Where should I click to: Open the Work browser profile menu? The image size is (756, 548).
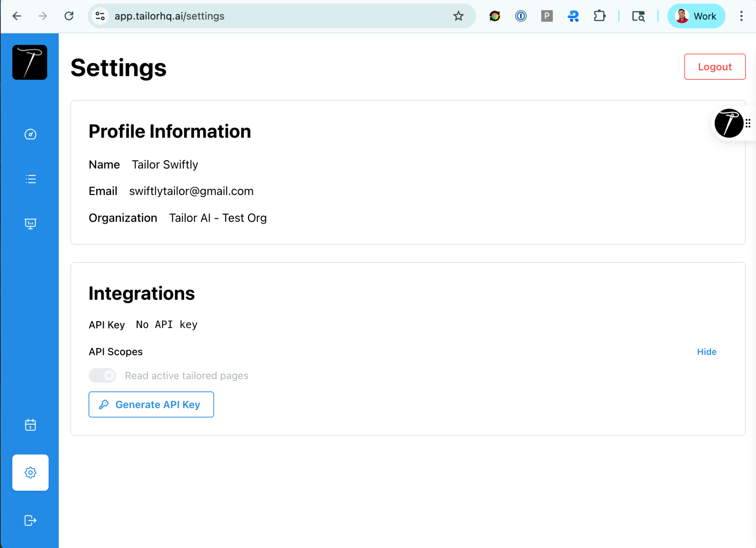point(696,16)
